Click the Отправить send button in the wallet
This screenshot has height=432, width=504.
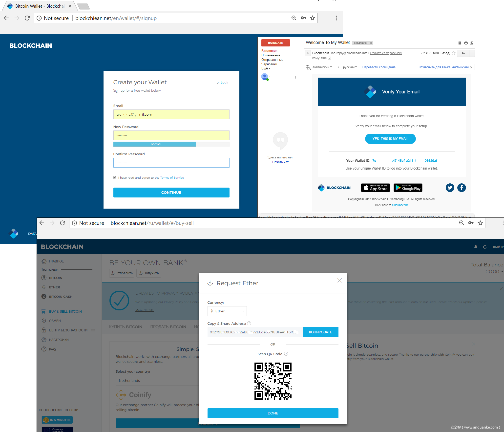(x=122, y=273)
